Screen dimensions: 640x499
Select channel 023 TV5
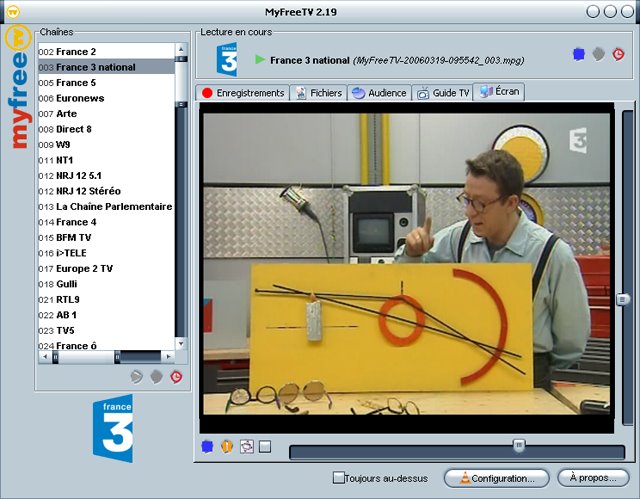coord(106,331)
